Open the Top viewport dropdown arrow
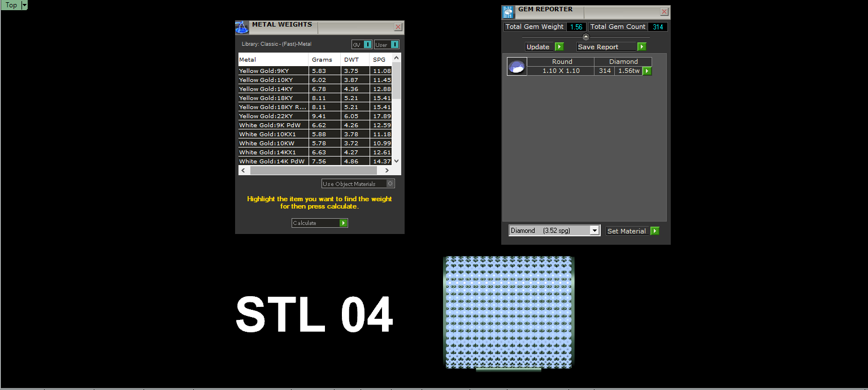 coord(24,5)
